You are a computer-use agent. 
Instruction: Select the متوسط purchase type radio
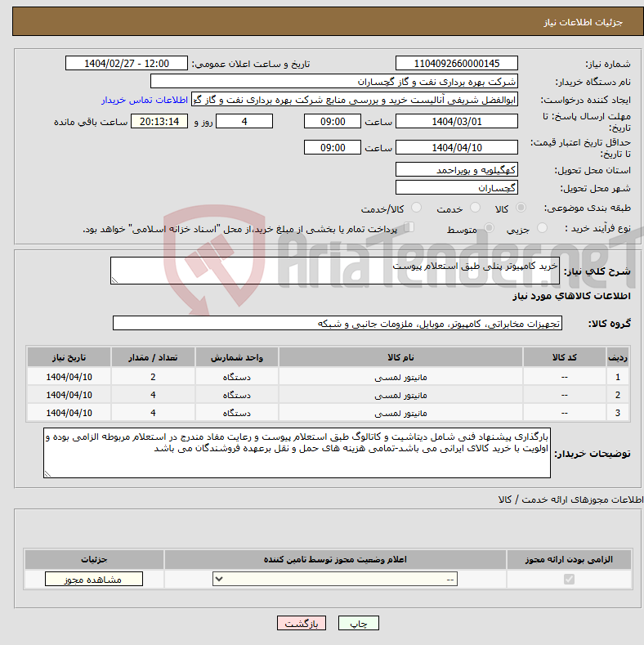pos(489,227)
